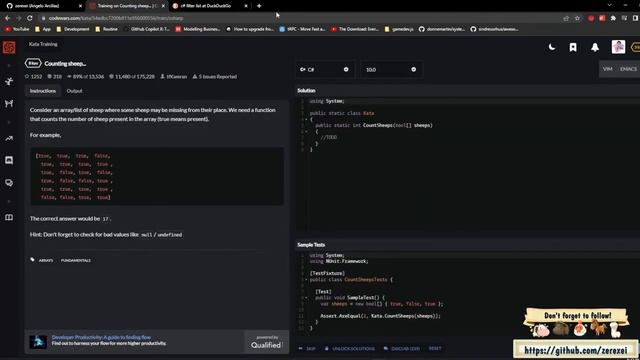Go back in browser history
Viewport: 640px width, 360px height.
click(7, 18)
